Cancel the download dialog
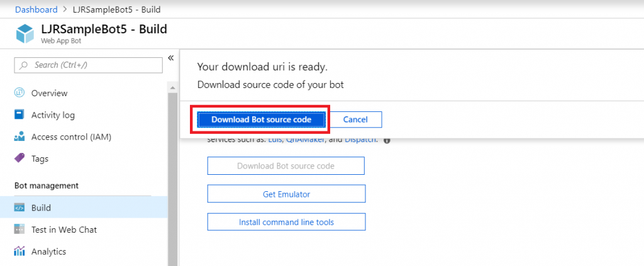The width and height of the screenshot is (644, 266). coord(355,119)
